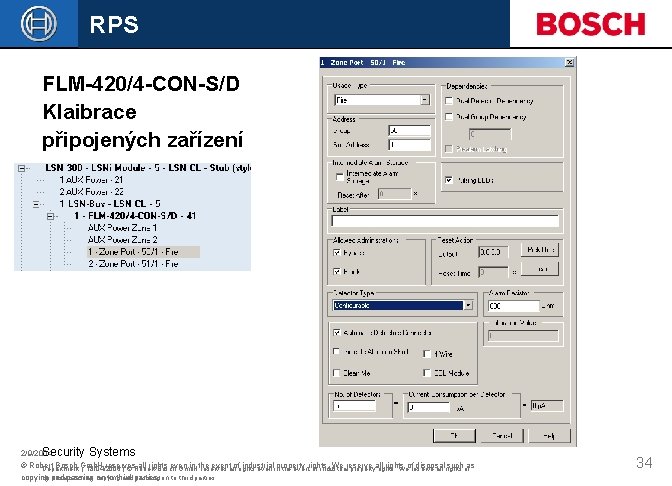Collapse the 1 LSN-Bus LSN CL 5 node
The height and width of the screenshot is (486, 672).
36,204
